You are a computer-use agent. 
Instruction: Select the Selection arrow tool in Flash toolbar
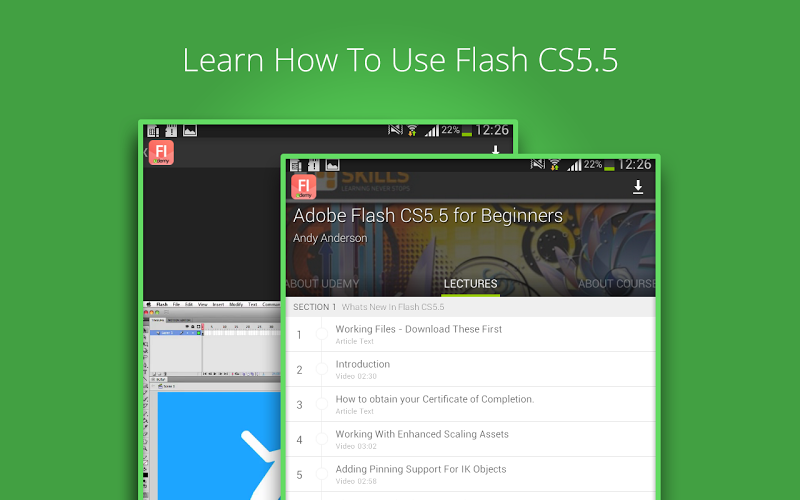145,330
